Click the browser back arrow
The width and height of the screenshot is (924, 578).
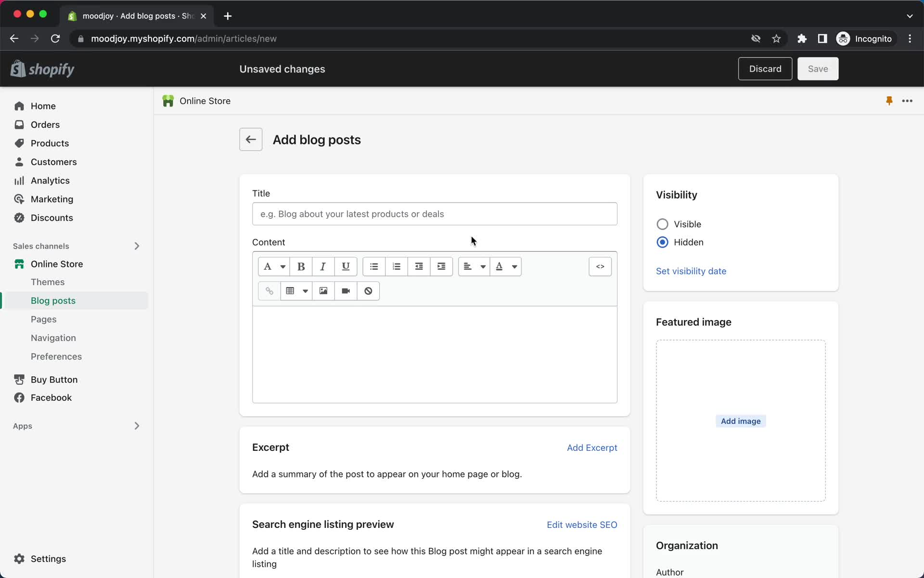pos(14,39)
